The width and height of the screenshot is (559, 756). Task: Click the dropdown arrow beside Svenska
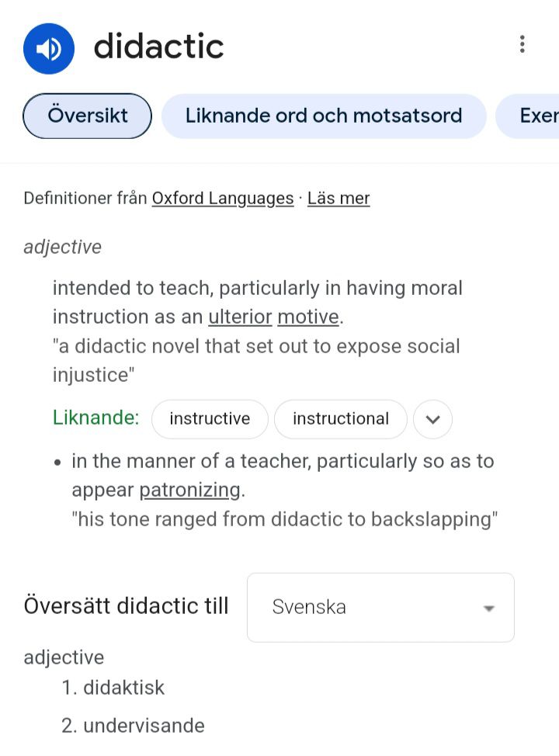click(x=489, y=608)
